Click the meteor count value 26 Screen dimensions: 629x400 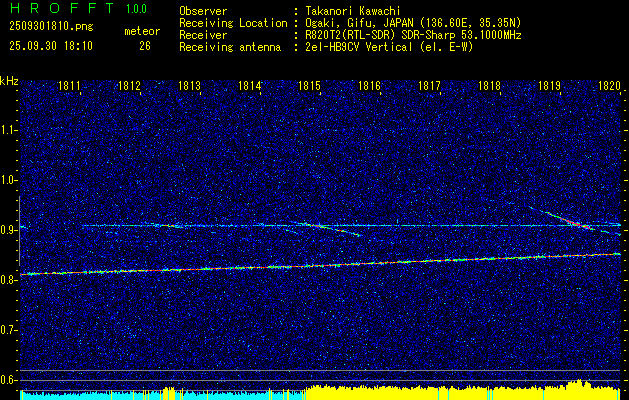145,46
